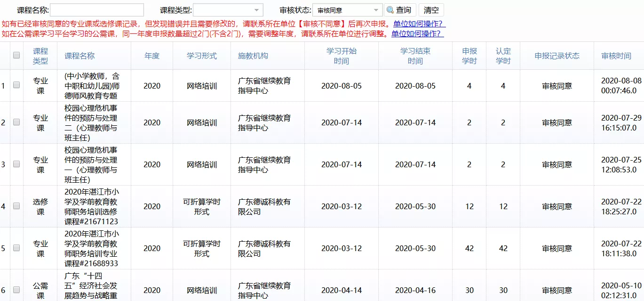Toggle the select-all checkbox in table header
This screenshot has width=644, height=301.
pos(16,55)
